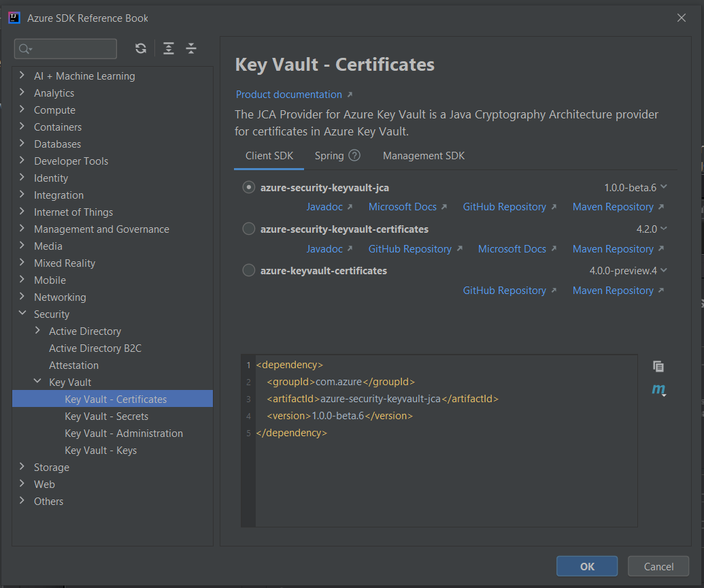The width and height of the screenshot is (704, 588).
Task: Open the Maven build-tool selector icon
Action: [658, 391]
